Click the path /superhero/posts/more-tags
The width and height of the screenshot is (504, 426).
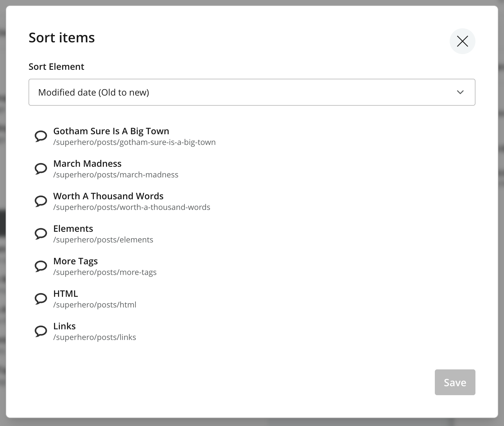[x=105, y=272]
